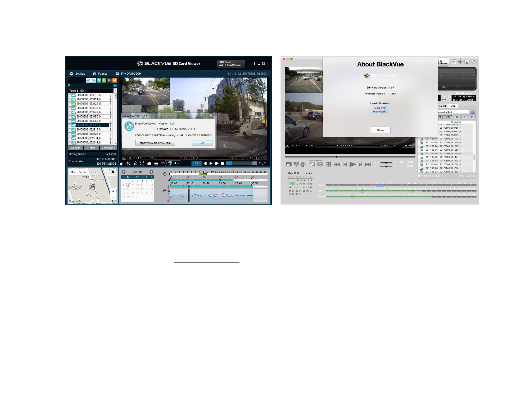
Task: Open the options menu for 20170508_083333_N
Action: point(111,108)
